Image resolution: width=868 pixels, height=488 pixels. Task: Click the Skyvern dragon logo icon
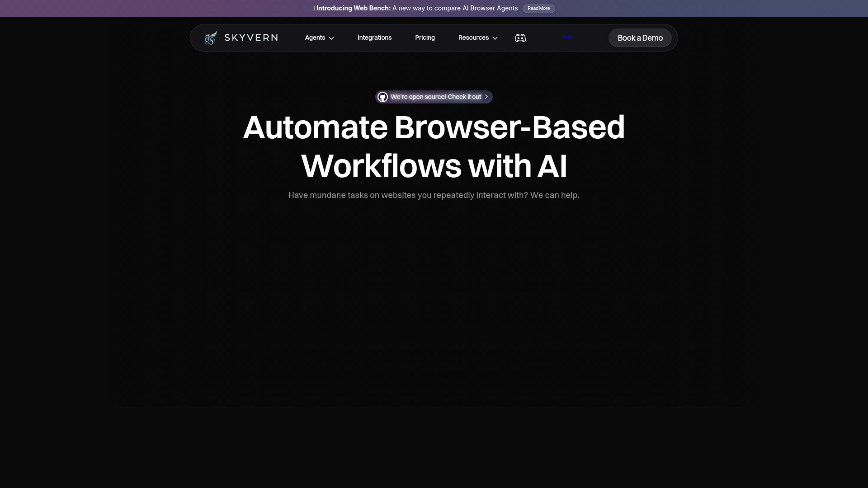point(211,38)
